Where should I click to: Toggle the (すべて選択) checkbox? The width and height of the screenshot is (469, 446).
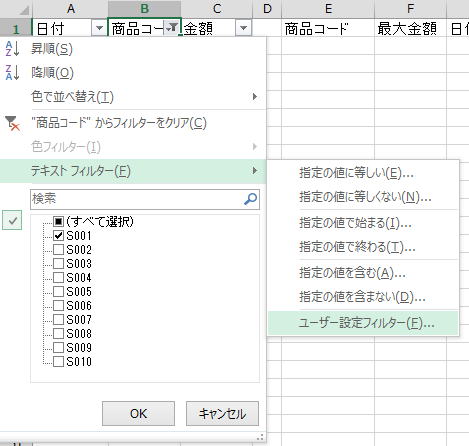pos(58,221)
